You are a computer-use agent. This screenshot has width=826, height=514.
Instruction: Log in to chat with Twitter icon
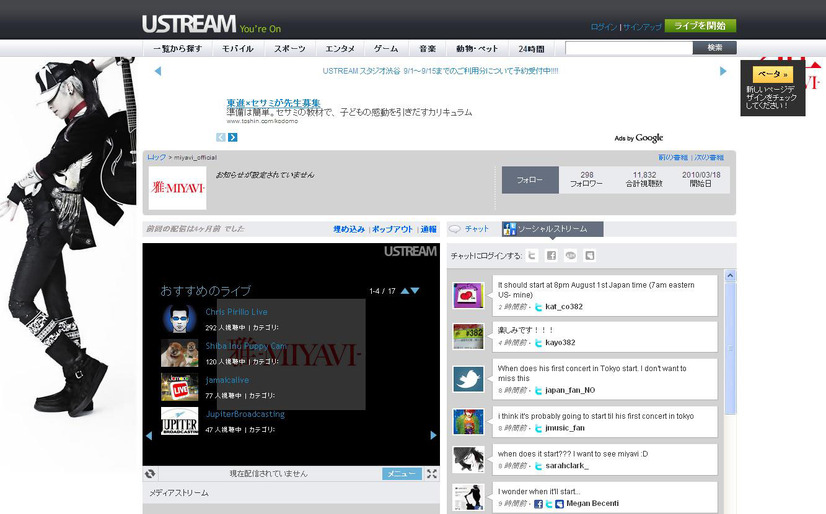(x=533, y=255)
